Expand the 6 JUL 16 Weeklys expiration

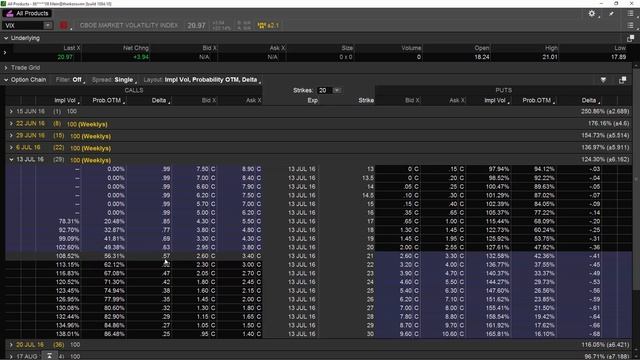(11, 147)
